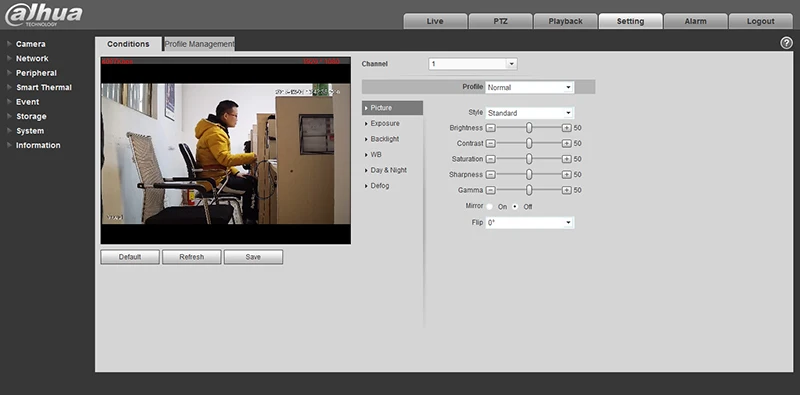Switch to the Live tab
Screen dimensions: 800x395
click(x=435, y=21)
